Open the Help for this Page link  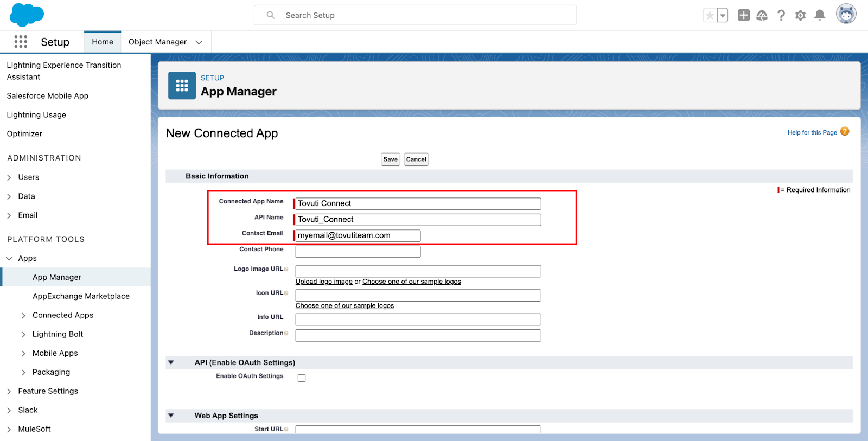[812, 132]
